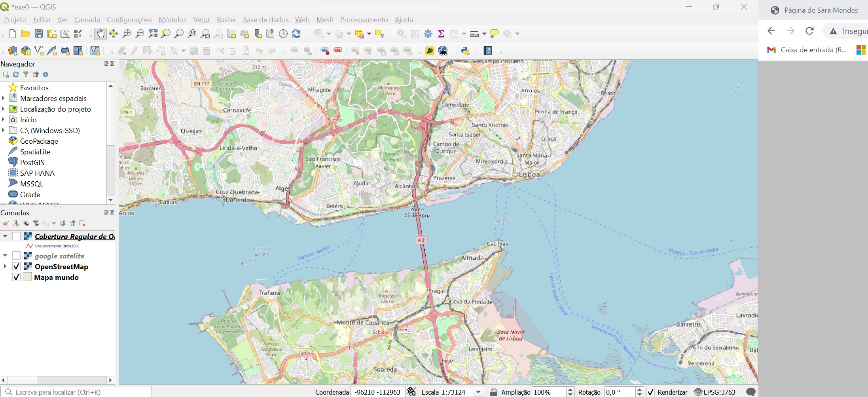Viewport: 868px width, 397px height.
Task: Open the Data Source Manager icon
Action: pyautogui.click(x=13, y=51)
